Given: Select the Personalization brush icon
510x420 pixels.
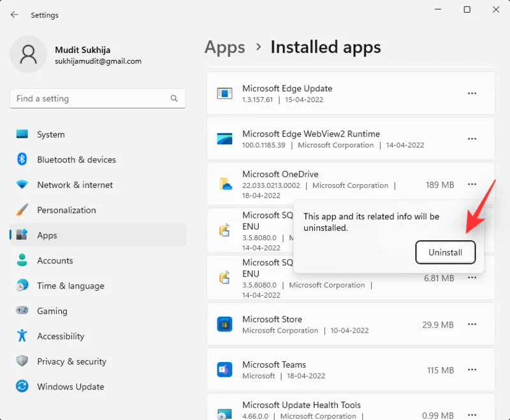Looking at the screenshot, I should coord(20,210).
